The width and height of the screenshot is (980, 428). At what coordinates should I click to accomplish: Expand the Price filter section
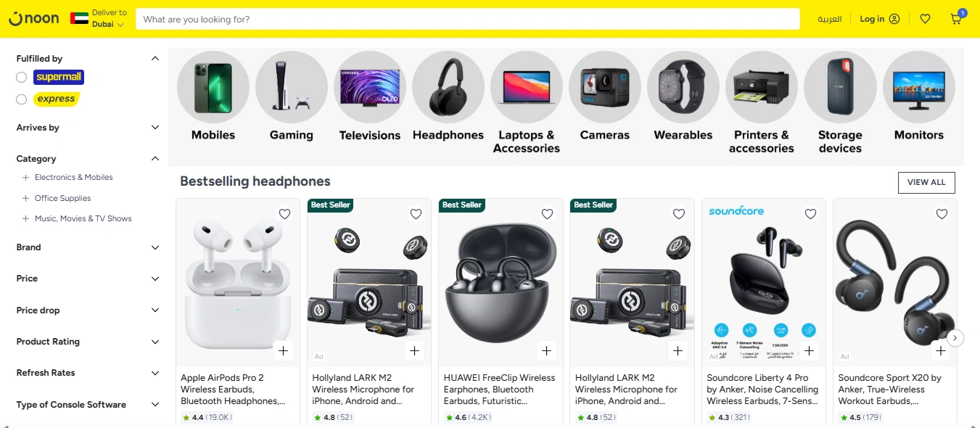tap(87, 279)
